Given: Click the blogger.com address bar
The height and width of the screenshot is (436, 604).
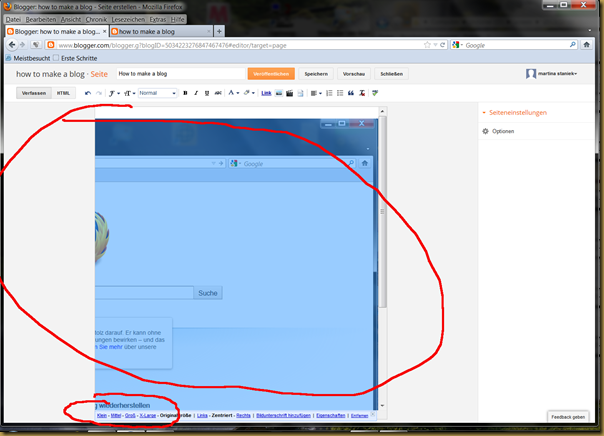Looking at the screenshot, I should (239, 45).
